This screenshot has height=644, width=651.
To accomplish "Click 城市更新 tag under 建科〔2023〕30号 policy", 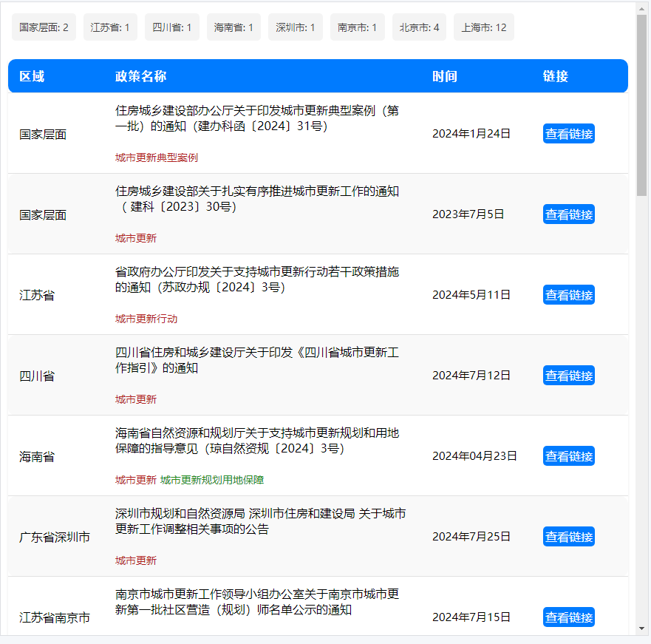I will (x=136, y=239).
